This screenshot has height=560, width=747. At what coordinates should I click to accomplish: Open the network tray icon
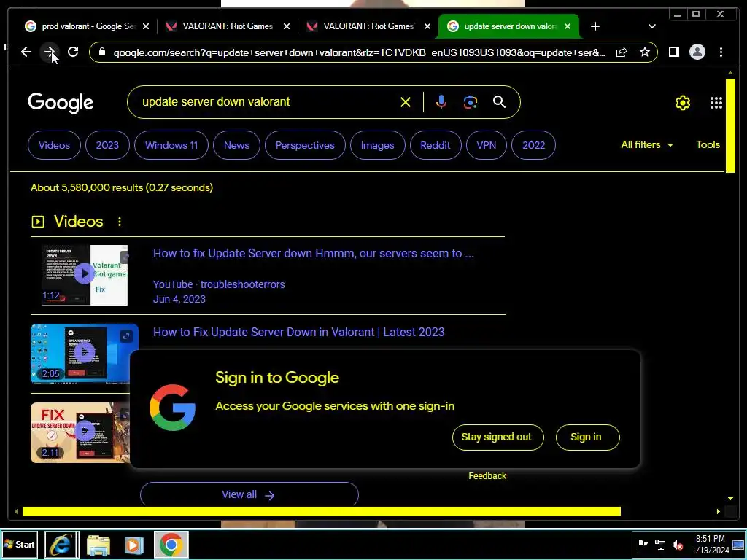click(659, 544)
